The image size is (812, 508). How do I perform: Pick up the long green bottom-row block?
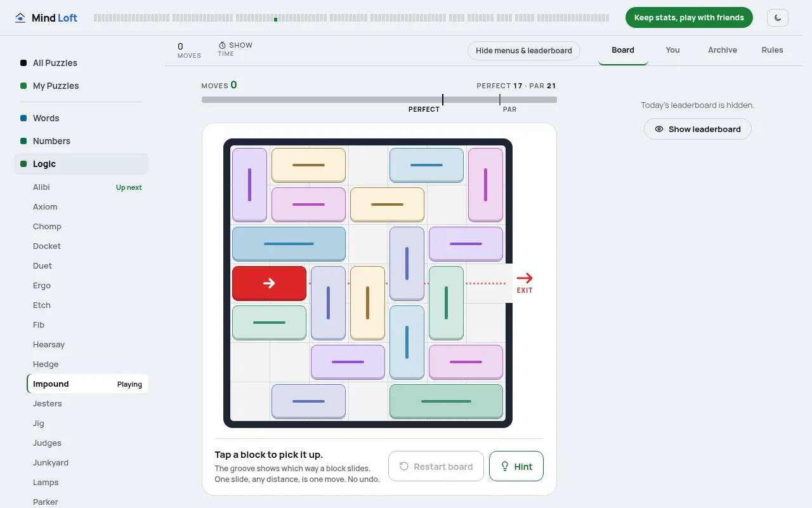pyautogui.click(x=446, y=401)
